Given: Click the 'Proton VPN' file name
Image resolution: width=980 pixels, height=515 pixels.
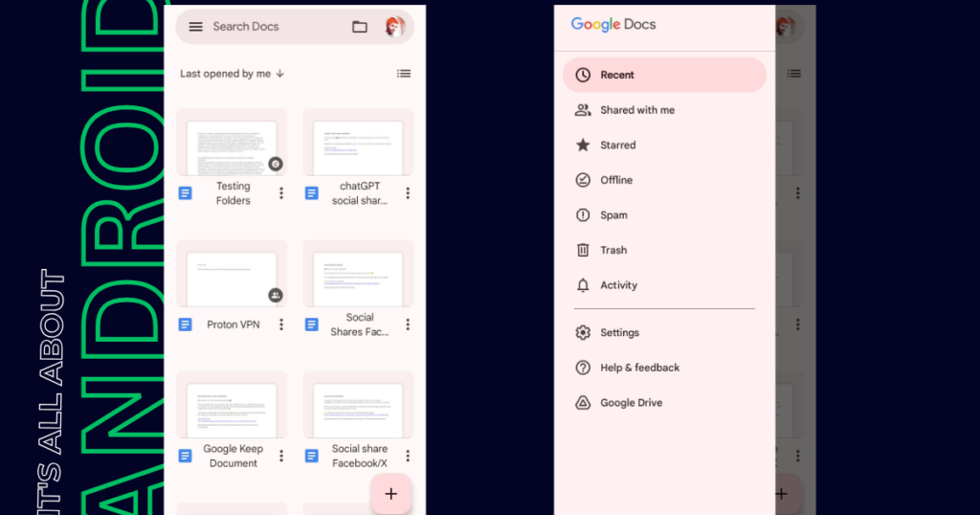Looking at the screenshot, I should 234,325.
